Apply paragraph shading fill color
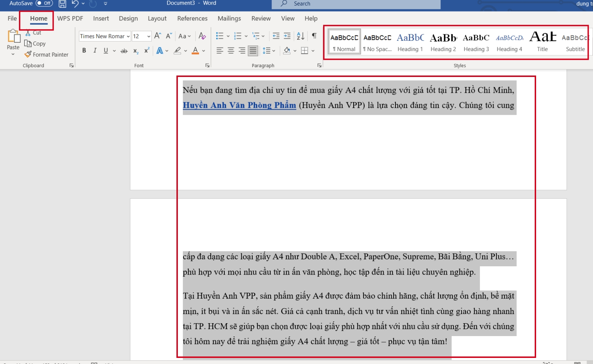Image resolution: width=593 pixels, height=364 pixels. coord(287,51)
